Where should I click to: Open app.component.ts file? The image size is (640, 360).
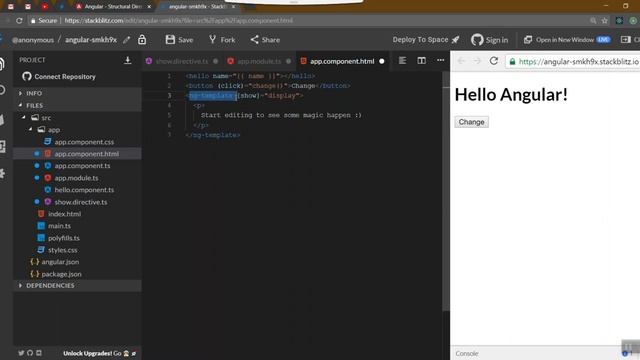[82, 166]
